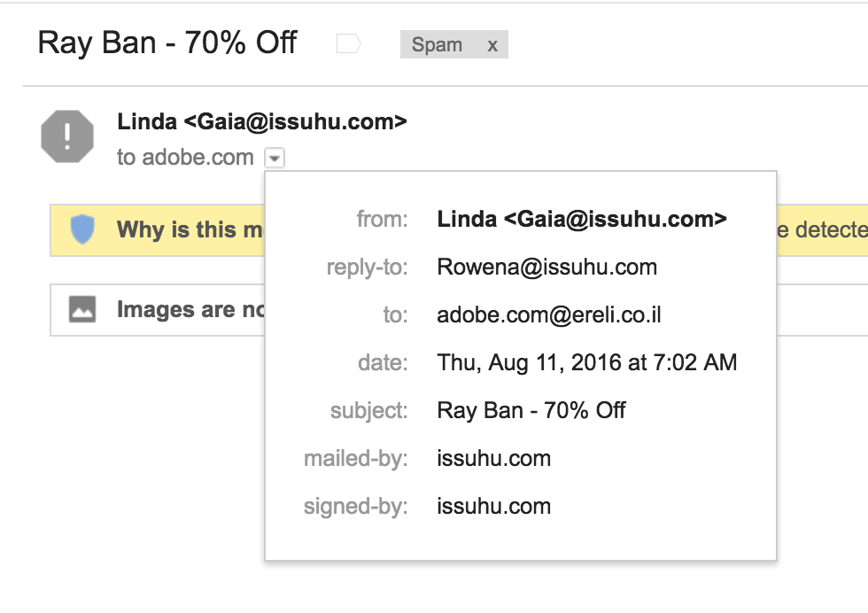Click the "reply-to:" field label
This screenshot has width=868, height=613.
(x=368, y=267)
